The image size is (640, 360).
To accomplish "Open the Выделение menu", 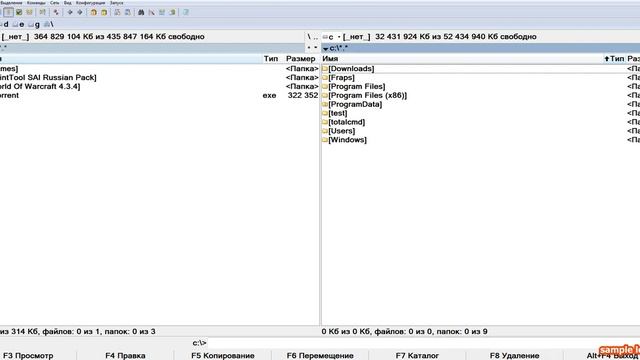I will coord(11,3).
